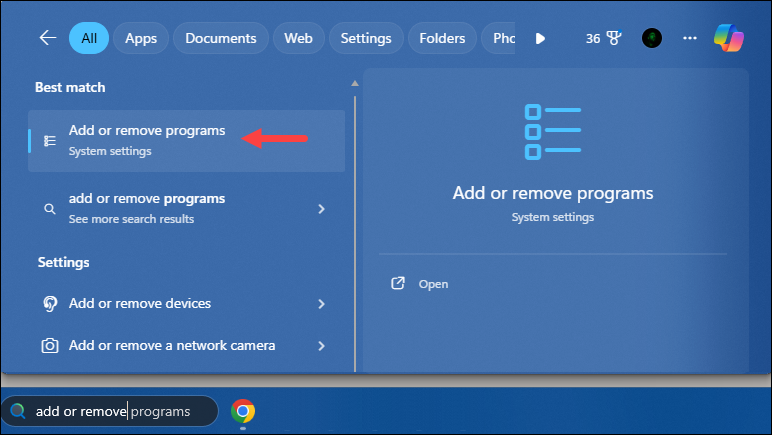Click the magnifier icon of search suggestion
This screenshot has width=772, height=435.
pyautogui.click(x=50, y=209)
